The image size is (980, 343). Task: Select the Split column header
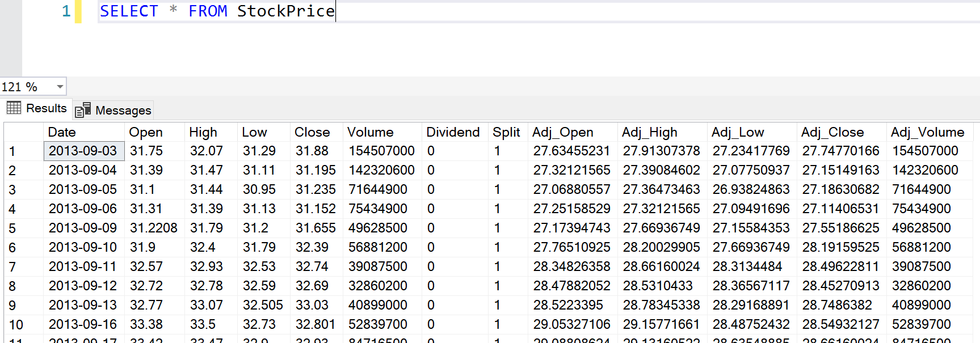click(x=506, y=132)
